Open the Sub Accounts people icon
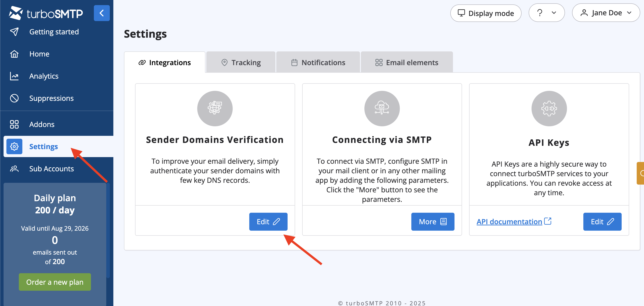The width and height of the screenshot is (644, 306). coord(14,169)
